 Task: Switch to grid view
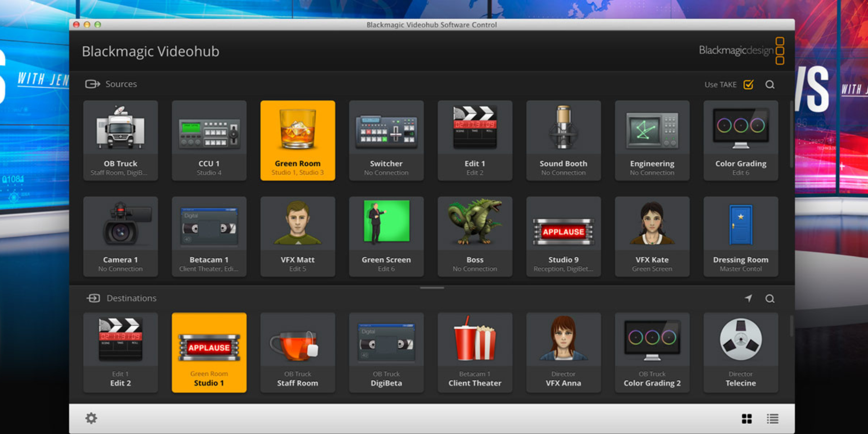pos(747,419)
